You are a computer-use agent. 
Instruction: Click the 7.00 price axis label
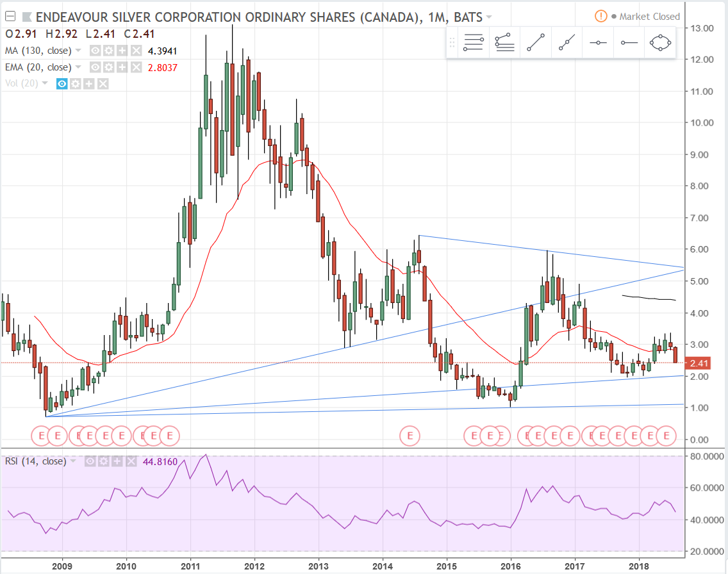tap(700, 218)
